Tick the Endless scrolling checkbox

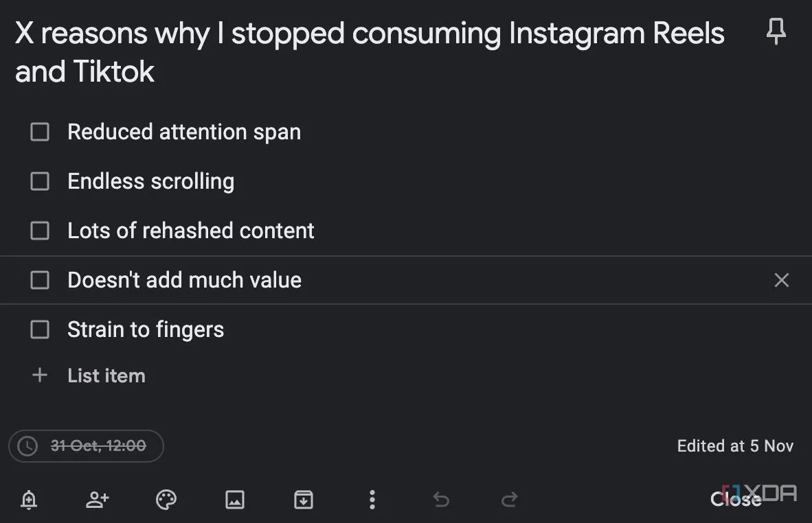(40, 181)
